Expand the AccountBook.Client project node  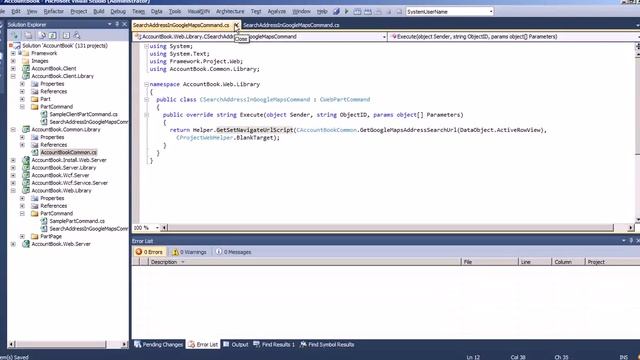point(13,69)
